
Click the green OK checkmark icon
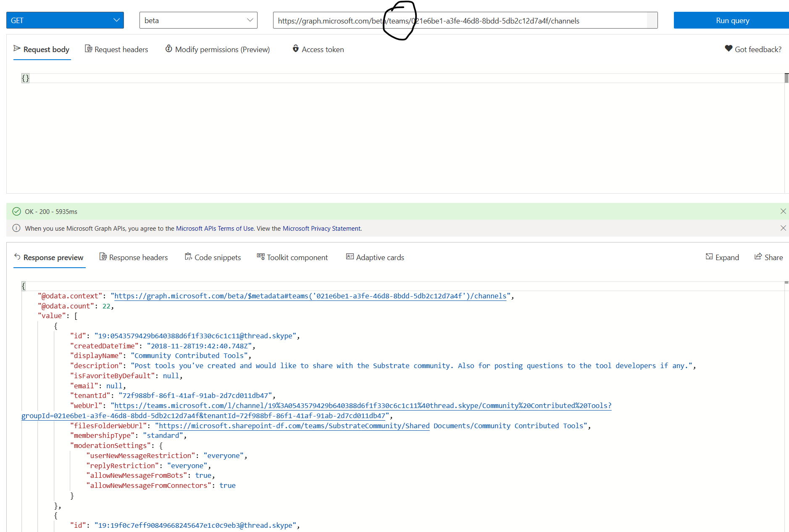pos(16,211)
